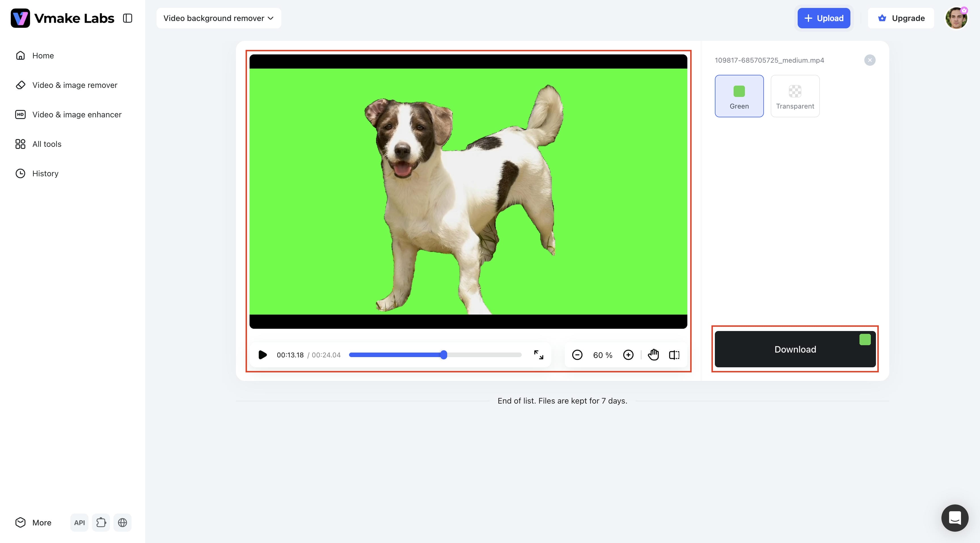Seek on the video progress slider
Viewport: 980px width, 543px height.
coord(435,355)
